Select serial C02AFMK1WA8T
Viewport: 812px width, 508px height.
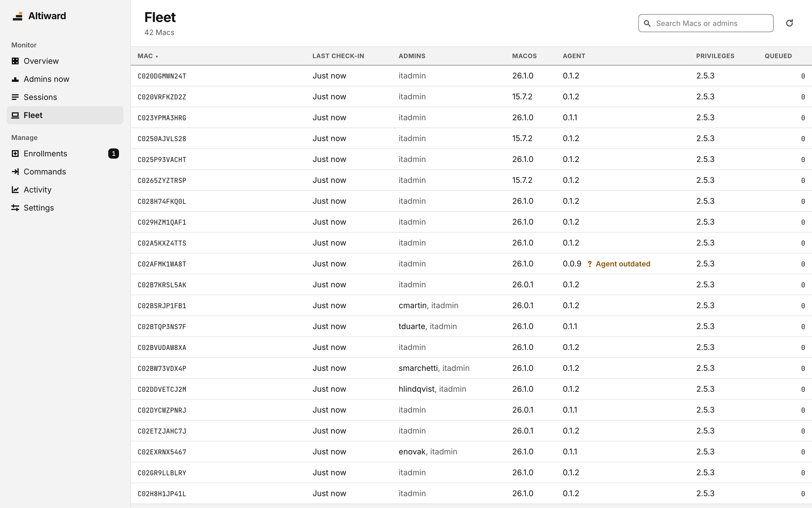pyautogui.click(x=162, y=264)
